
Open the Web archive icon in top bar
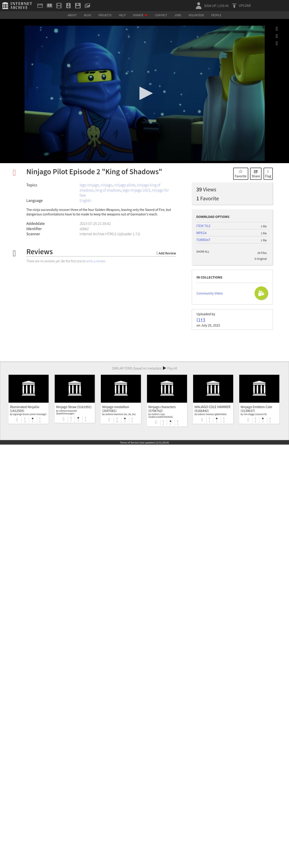point(40,6)
